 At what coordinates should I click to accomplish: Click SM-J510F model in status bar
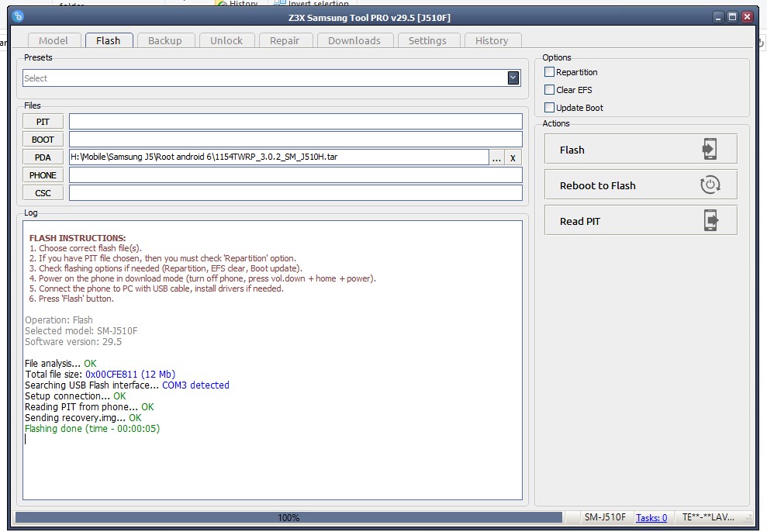605,517
